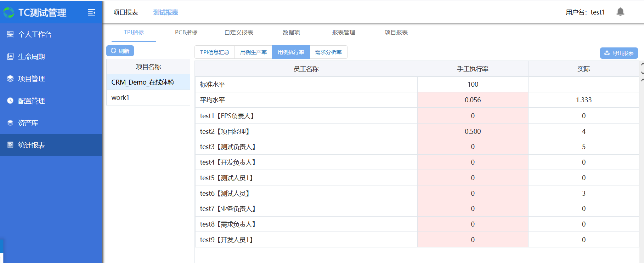644x263 pixels.
Task: Open 个人工作台 from the sidebar
Action: pos(35,34)
